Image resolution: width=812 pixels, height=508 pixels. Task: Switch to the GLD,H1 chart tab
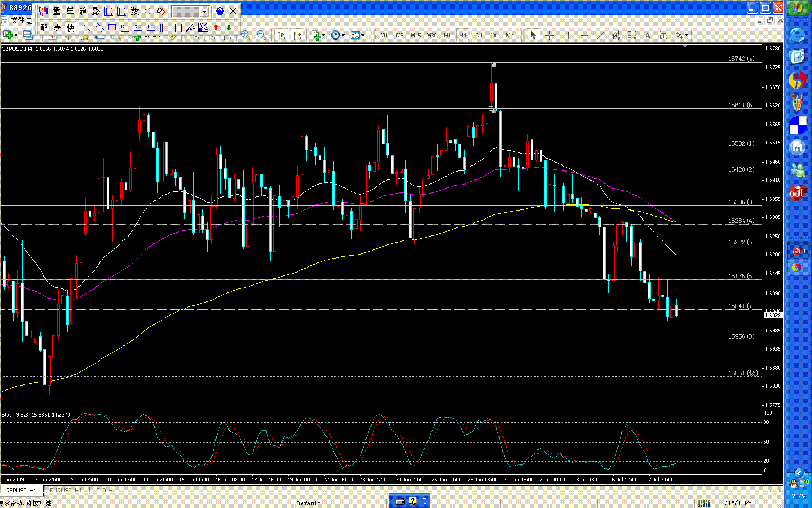105,491
